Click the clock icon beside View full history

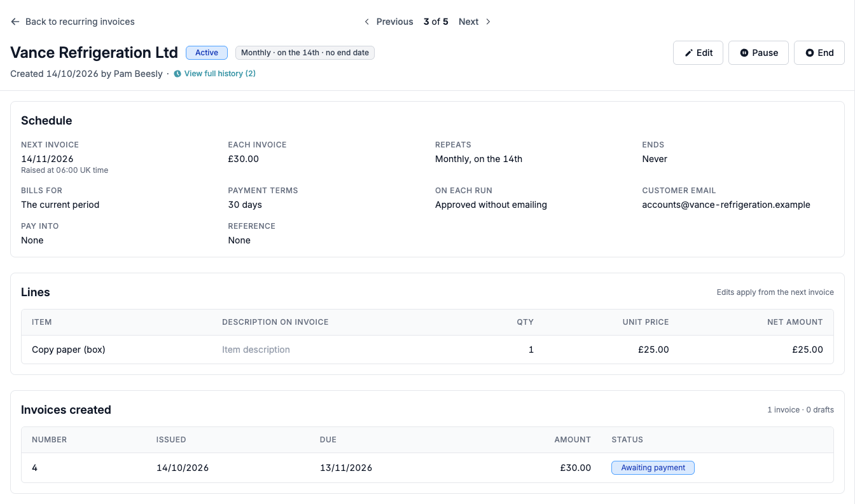click(x=177, y=74)
